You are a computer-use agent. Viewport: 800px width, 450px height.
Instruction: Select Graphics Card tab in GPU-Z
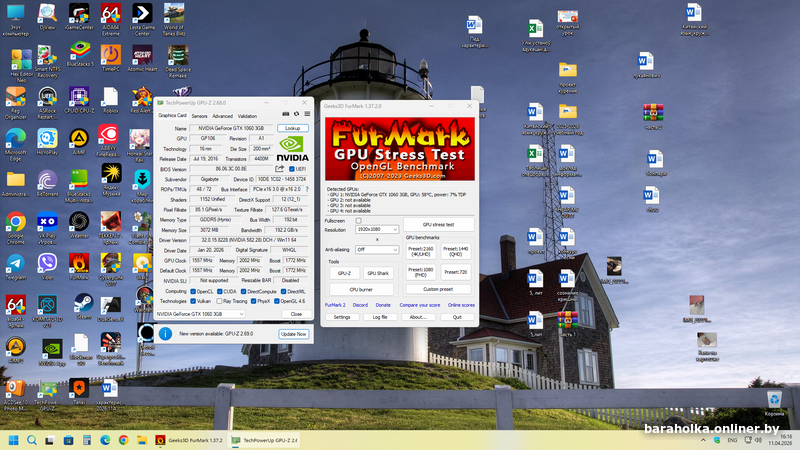(x=172, y=115)
